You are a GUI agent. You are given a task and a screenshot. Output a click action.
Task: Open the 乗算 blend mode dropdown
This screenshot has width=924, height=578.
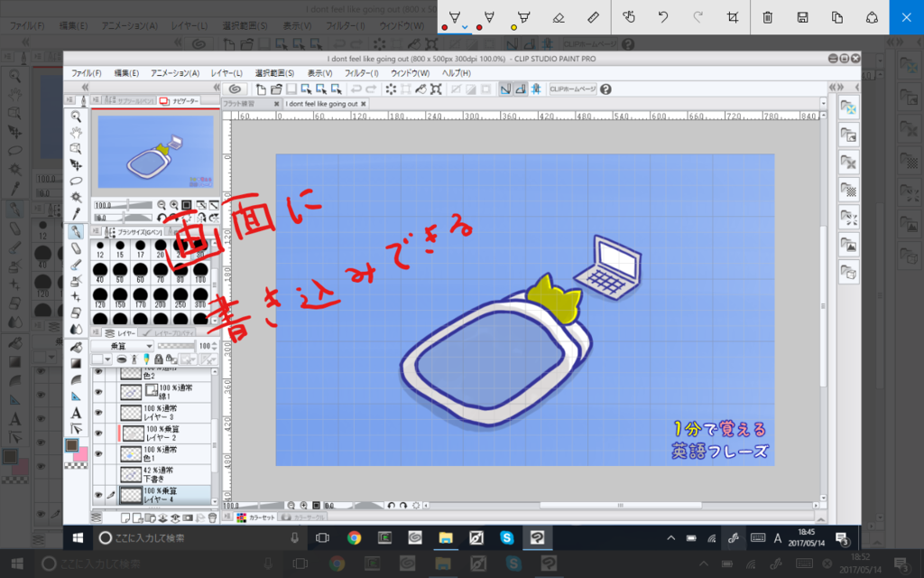[123, 346]
